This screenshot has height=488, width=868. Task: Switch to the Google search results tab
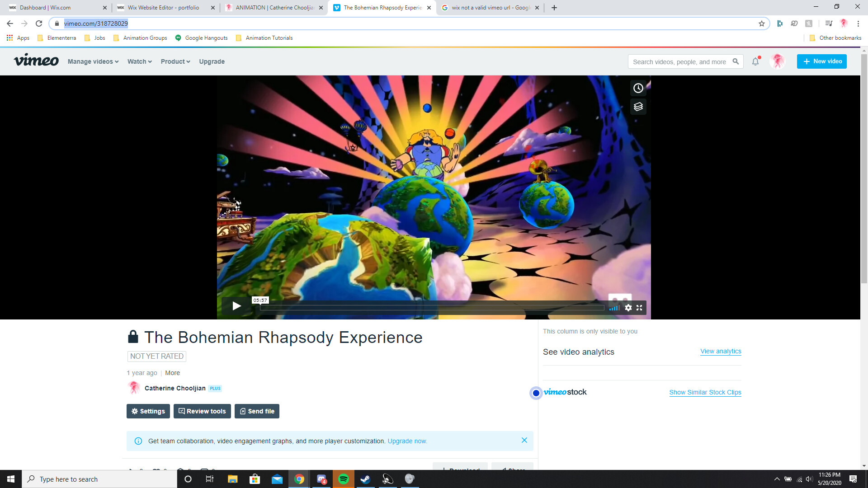pyautogui.click(x=491, y=8)
